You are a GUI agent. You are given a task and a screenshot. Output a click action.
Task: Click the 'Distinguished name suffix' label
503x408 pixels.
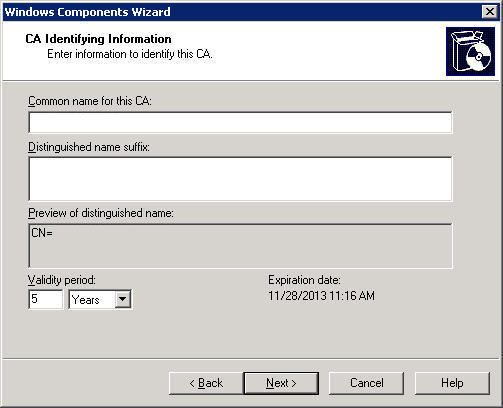(x=89, y=147)
